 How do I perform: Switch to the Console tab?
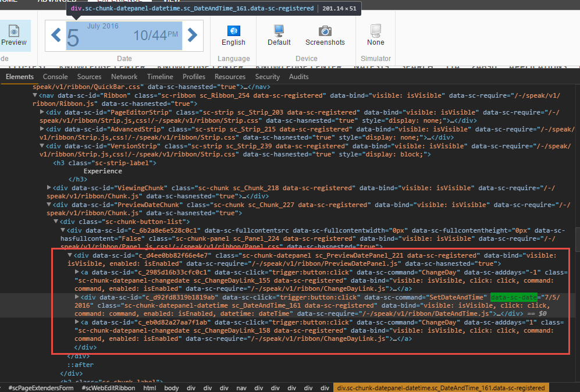tap(55, 77)
